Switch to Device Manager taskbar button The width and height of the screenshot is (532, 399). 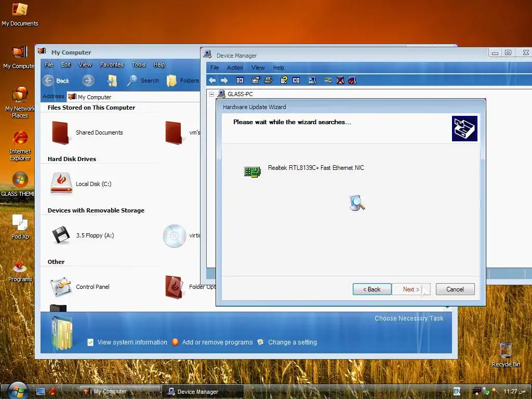[x=203, y=392]
